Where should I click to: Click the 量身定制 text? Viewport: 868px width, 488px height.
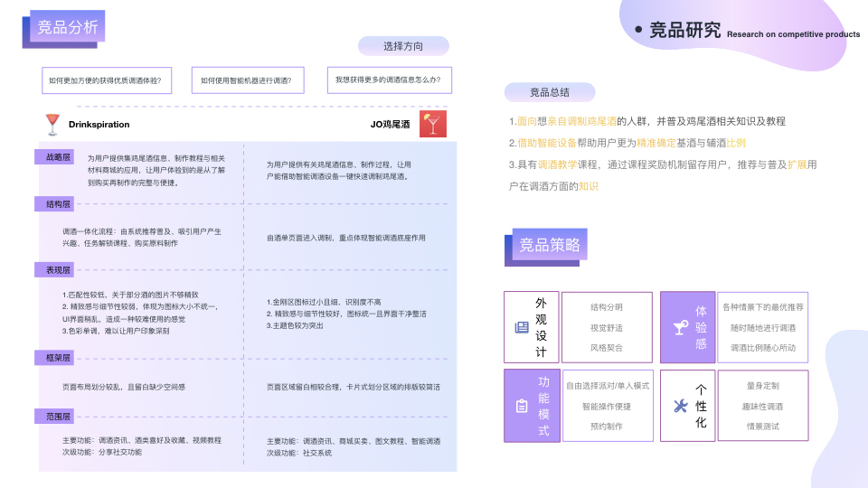click(x=763, y=386)
